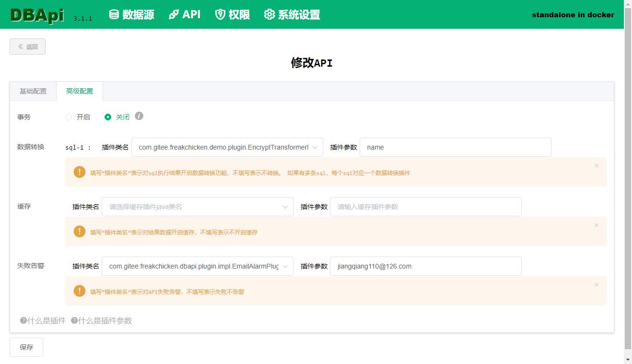Switch to the 基础配置 tab
The height and width of the screenshot is (364, 632).
pos(33,91)
